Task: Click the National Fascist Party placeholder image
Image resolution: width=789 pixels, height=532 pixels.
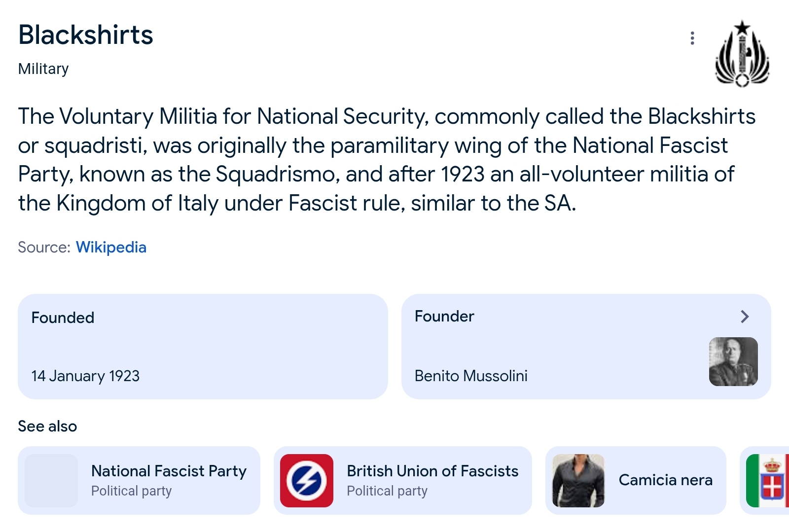Action: coord(51,481)
